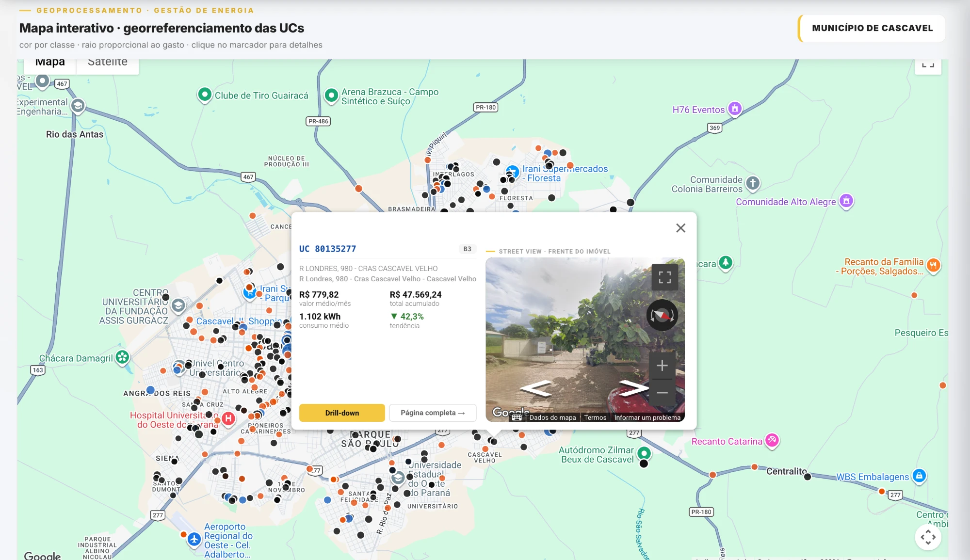This screenshot has width=970, height=560.
Task: Select the UC 80135277 heading text
Action: (x=327, y=249)
